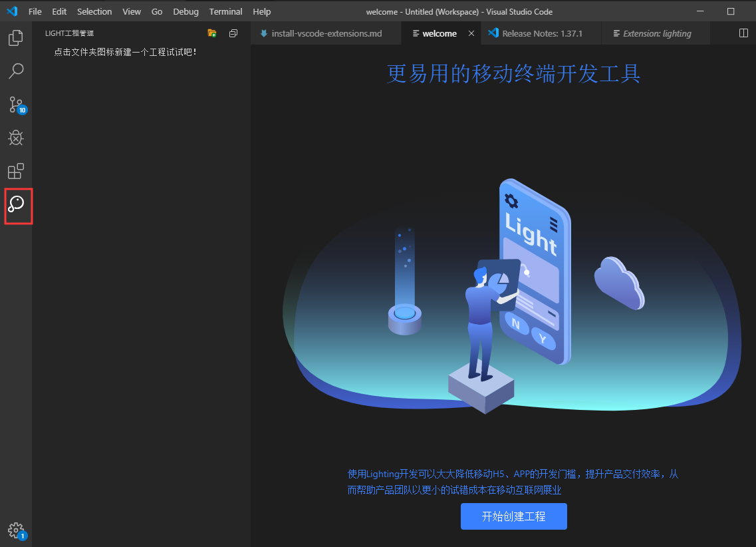The width and height of the screenshot is (756, 547).
Task: Switch to Release Notes: 1.37.1 tab
Action: 541,33
